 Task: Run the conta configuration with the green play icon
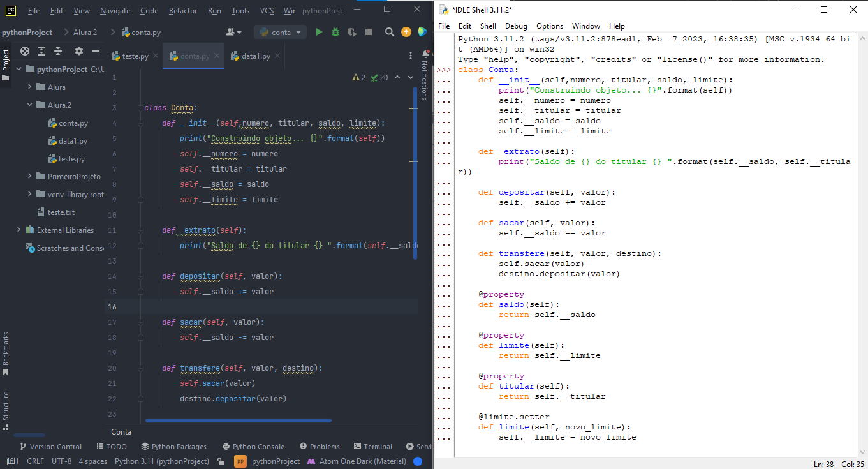point(320,32)
